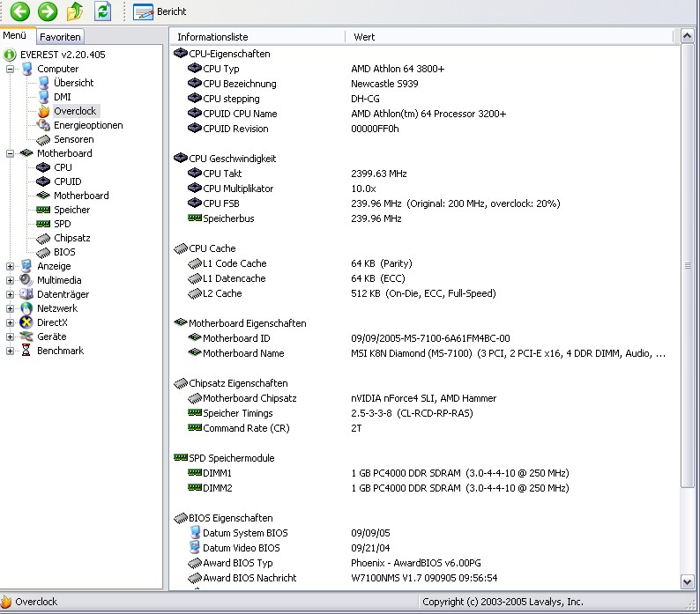The height and width of the screenshot is (614, 700).
Task: Select the CPU Takt row
Action: tap(424, 174)
